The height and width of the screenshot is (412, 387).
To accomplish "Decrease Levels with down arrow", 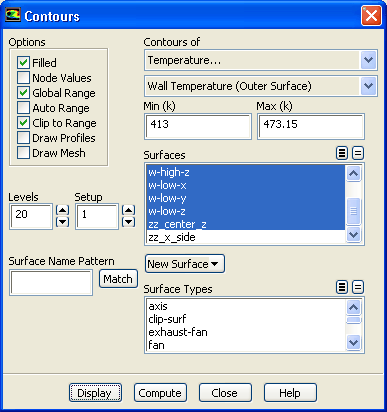I will (63, 222).
